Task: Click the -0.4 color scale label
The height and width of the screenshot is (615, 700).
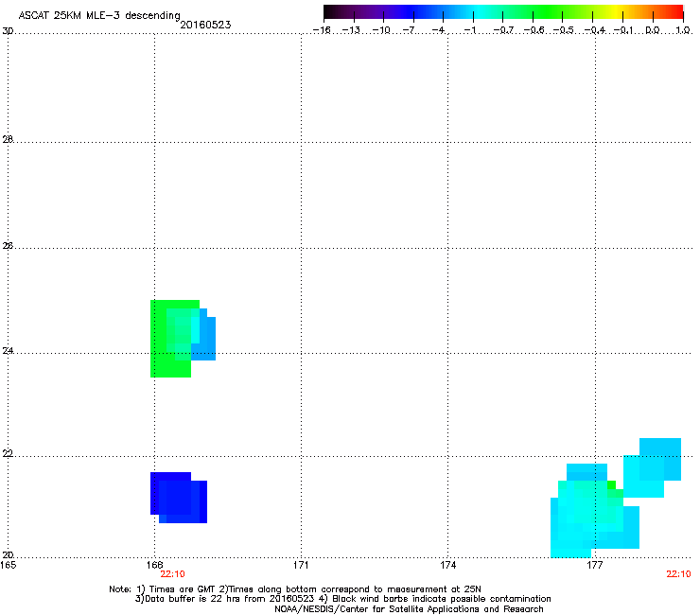Action: (x=595, y=30)
